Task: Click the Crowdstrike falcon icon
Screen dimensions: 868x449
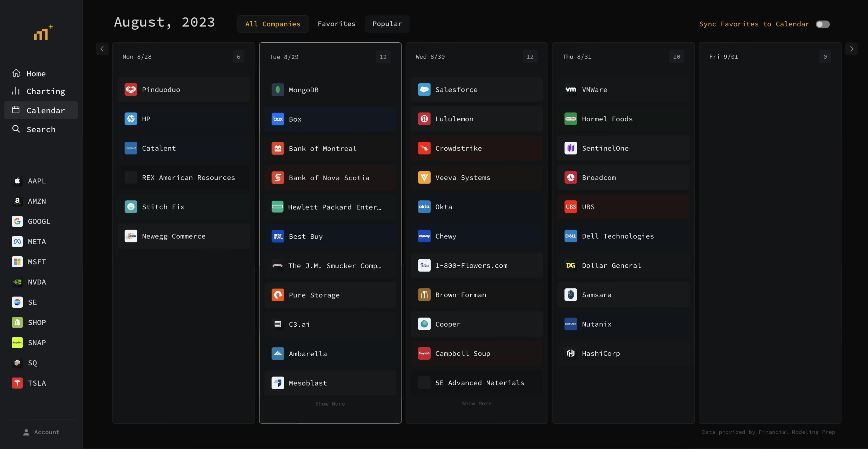Action: point(424,148)
